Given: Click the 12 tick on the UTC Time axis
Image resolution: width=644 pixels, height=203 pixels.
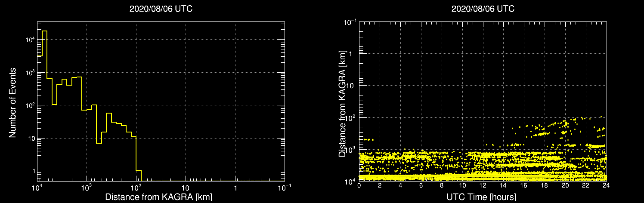Looking at the screenshot, I should click(483, 186).
